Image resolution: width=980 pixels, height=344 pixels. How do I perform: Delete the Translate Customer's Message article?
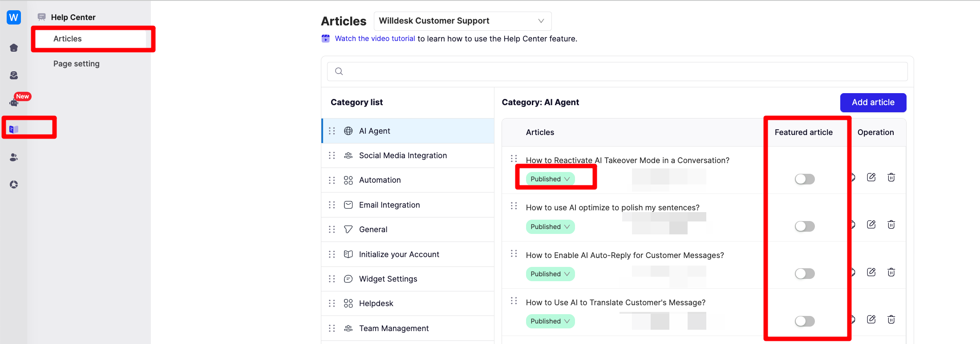pos(891,319)
